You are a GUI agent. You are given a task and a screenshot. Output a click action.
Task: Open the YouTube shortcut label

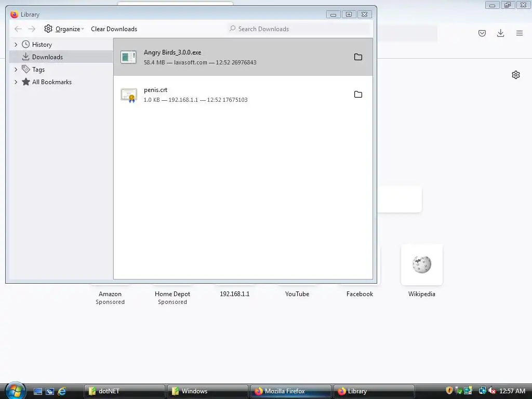tap(297, 294)
